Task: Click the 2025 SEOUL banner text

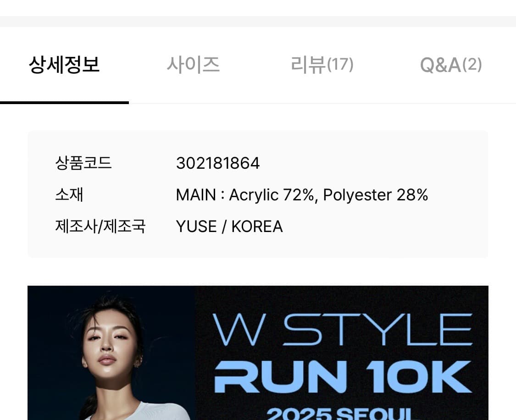Action: pos(338,414)
